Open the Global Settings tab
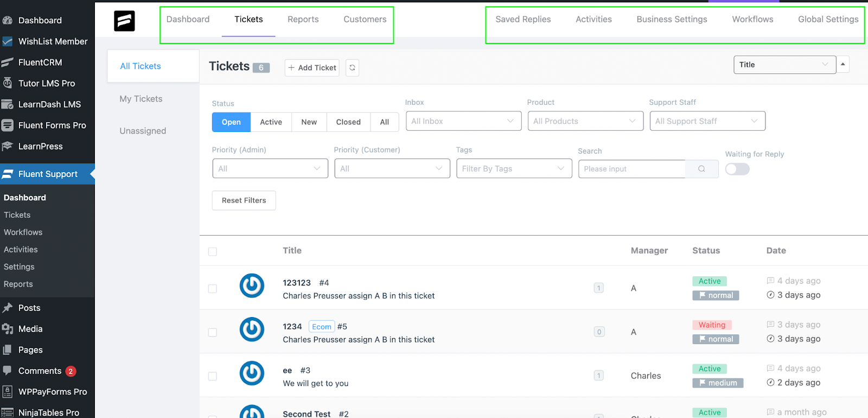 tap(828, 20)
